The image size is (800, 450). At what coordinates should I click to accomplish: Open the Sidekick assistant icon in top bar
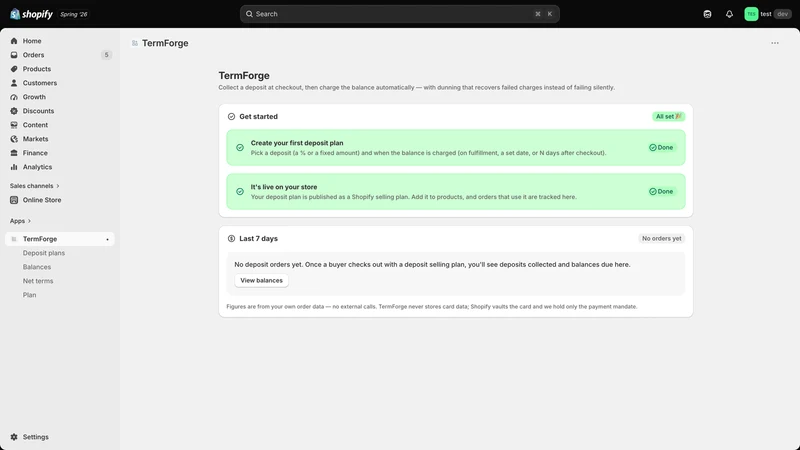pyautogui.click(x=707, y=14)
